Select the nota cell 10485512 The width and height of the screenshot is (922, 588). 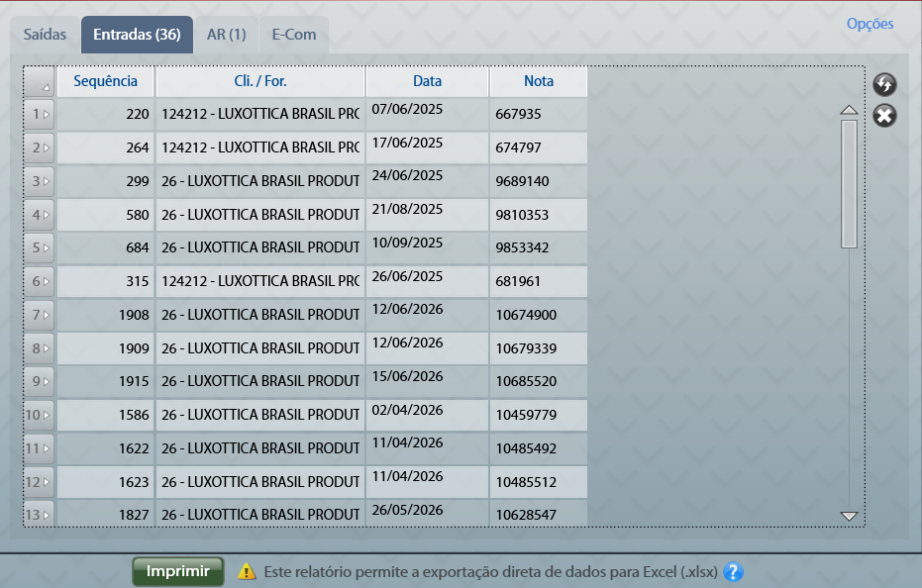539,481
